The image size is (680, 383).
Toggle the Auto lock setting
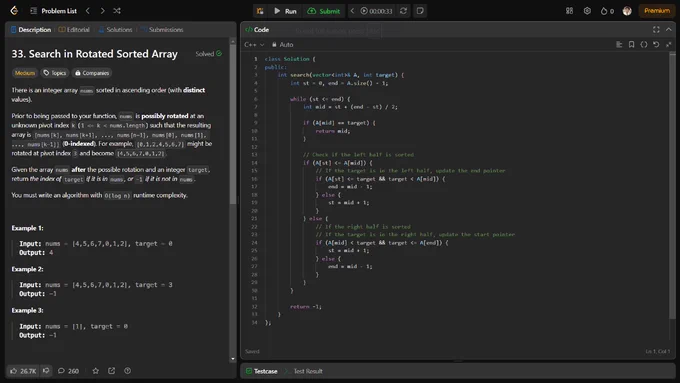click(283, 44)
